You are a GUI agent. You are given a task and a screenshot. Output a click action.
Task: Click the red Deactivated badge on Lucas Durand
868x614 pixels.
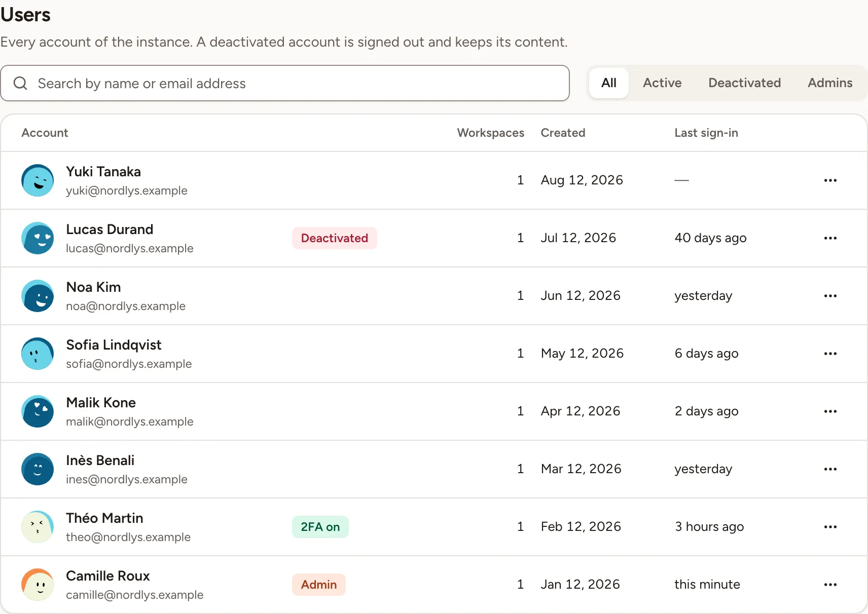pos(334,238)
